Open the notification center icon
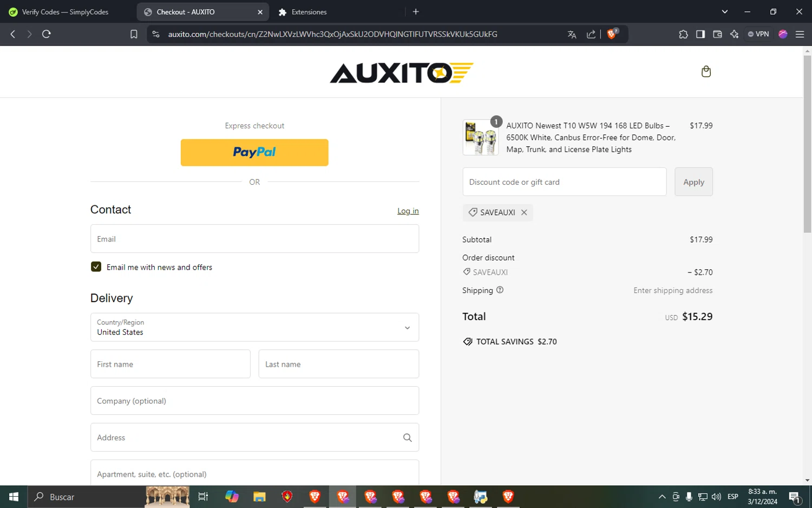Image resolution: width=812 pixels, height=508 pixels. (795, 497)
